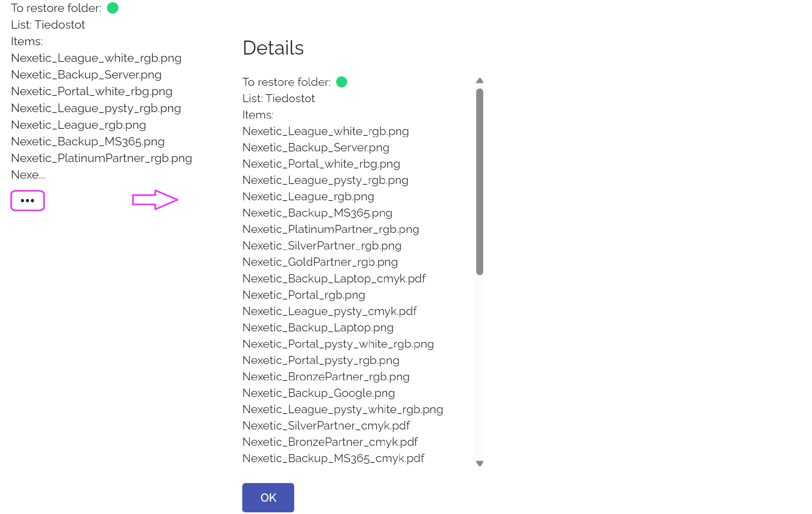Click Nexetic_PlatinumPartner_rgb.png in left summary
Image resolution: width=812 pixels, height=514 pixels.
tap(102, 158)
